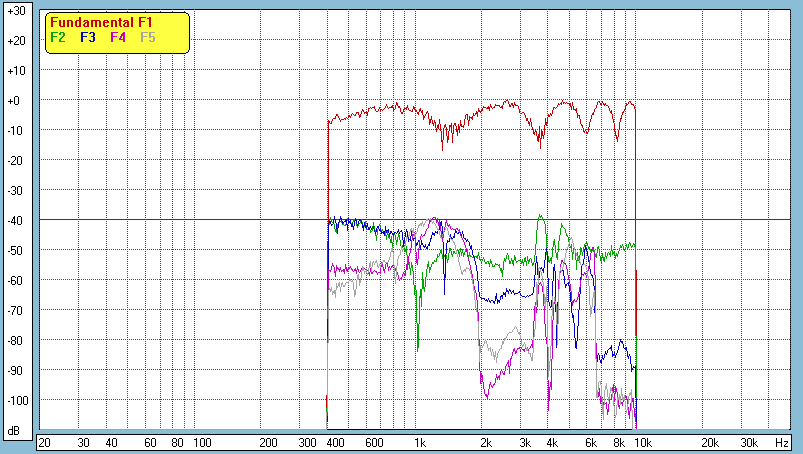
Task: Click the 30k frequency axis label
Action: (748, 442)
